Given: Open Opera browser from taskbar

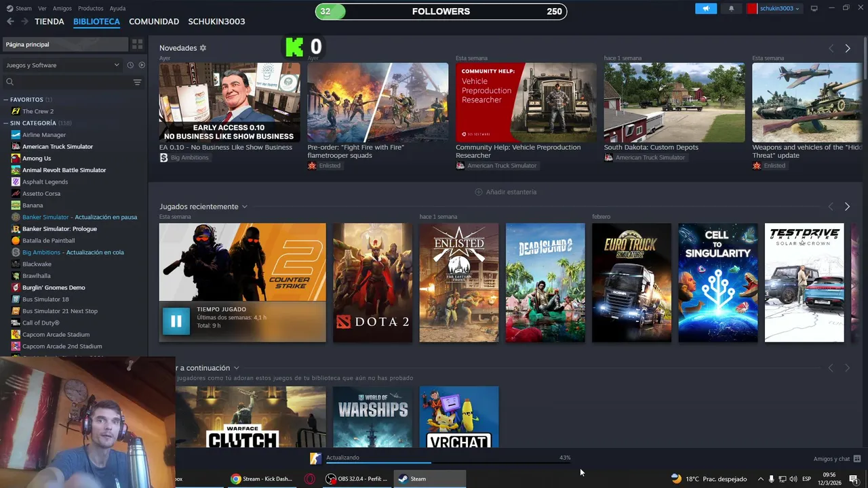Looking at the screenshot, I should (309, 479).
